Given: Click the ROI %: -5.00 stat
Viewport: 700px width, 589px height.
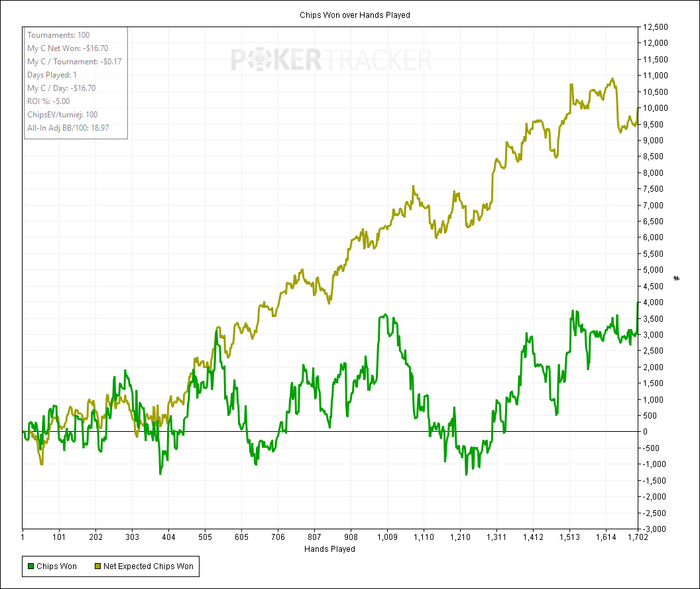Looking at the screenshot, I should click(49, 101).
